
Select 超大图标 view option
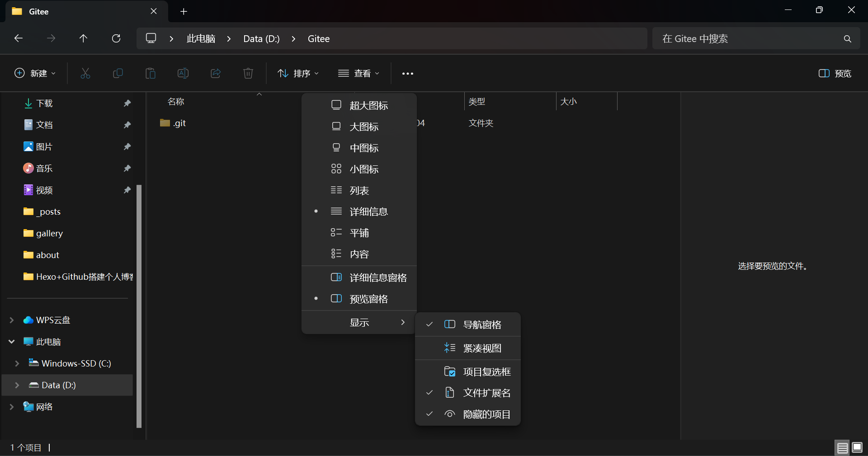click(x=359, y=105)
